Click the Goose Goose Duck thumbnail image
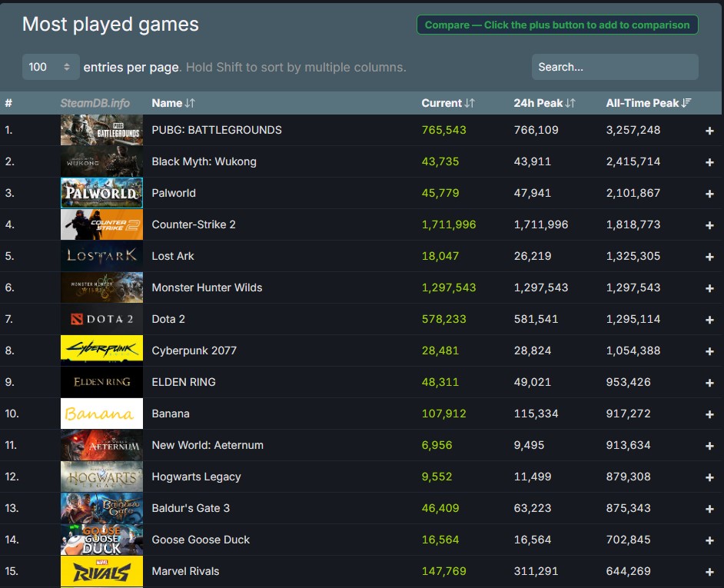724x588 pixels. tap(101, 540)
